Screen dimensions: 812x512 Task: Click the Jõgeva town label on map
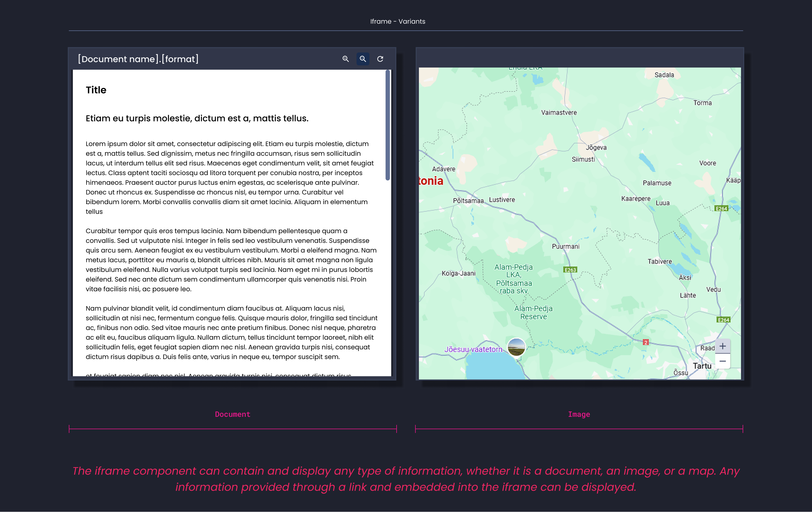point(596,147)
